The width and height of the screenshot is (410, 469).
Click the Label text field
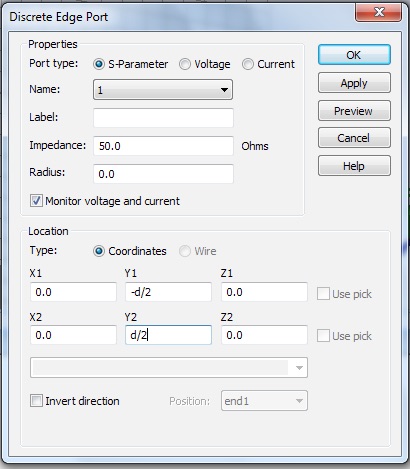(x=163, y=118)
